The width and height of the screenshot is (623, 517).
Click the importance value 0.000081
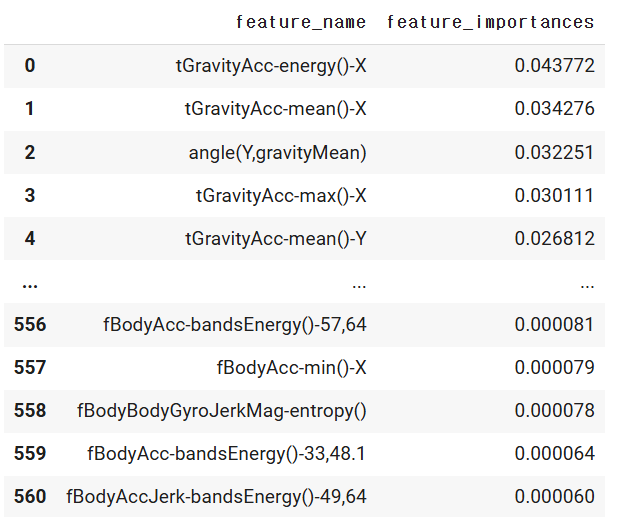coord(555,324)
